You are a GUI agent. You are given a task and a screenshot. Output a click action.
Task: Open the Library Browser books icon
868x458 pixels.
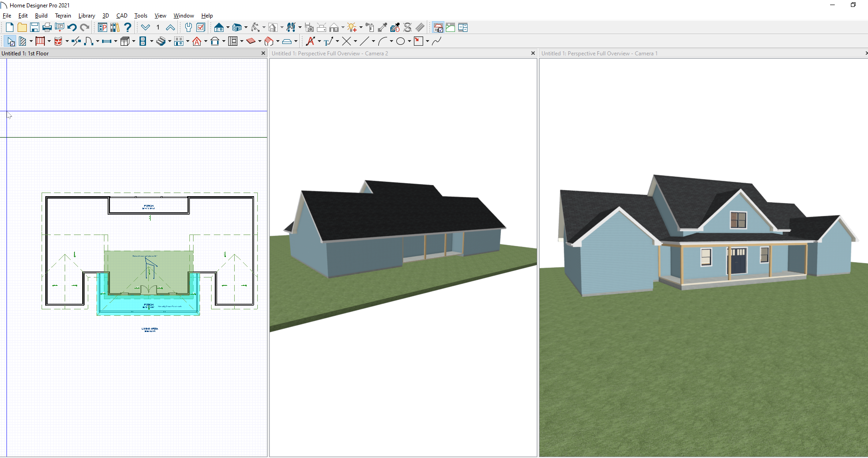click(x=115, y=28)
